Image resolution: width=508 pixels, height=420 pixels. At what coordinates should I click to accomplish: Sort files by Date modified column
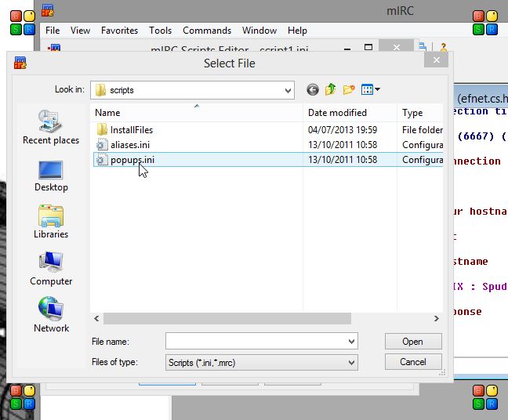337,113
